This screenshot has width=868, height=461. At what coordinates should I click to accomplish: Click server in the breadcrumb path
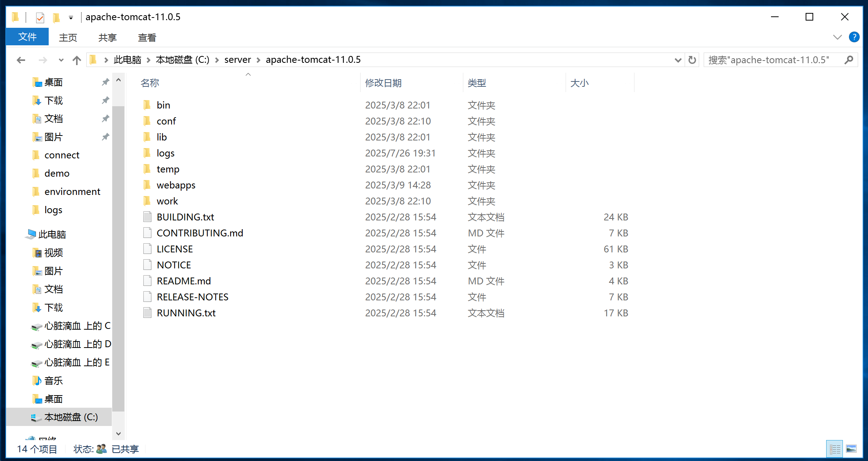pyautogui.click(x=237, y=60)
